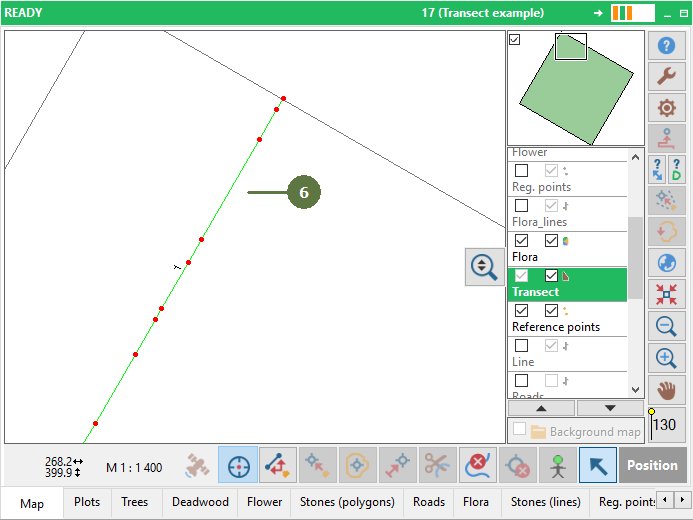Uncheck the Flora layer first checkbox
The image size is (693, 520).
[522, 241]
